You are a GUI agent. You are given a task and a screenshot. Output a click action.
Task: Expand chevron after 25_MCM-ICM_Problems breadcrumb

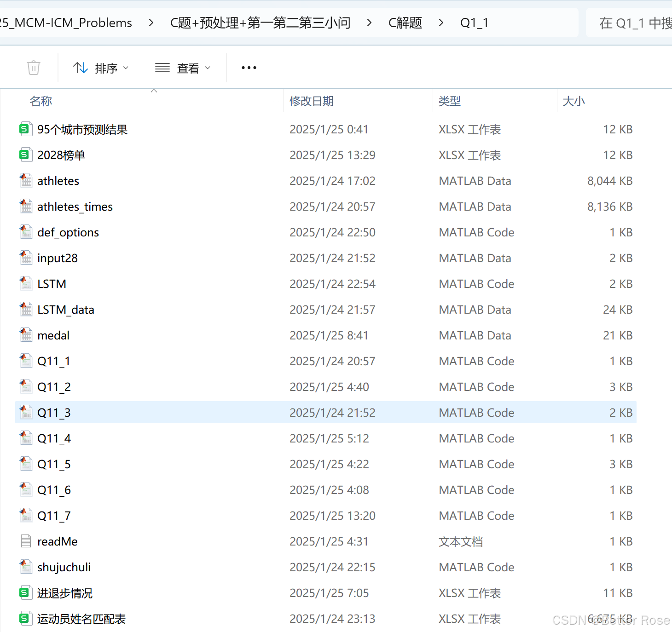tap(151, 23)
